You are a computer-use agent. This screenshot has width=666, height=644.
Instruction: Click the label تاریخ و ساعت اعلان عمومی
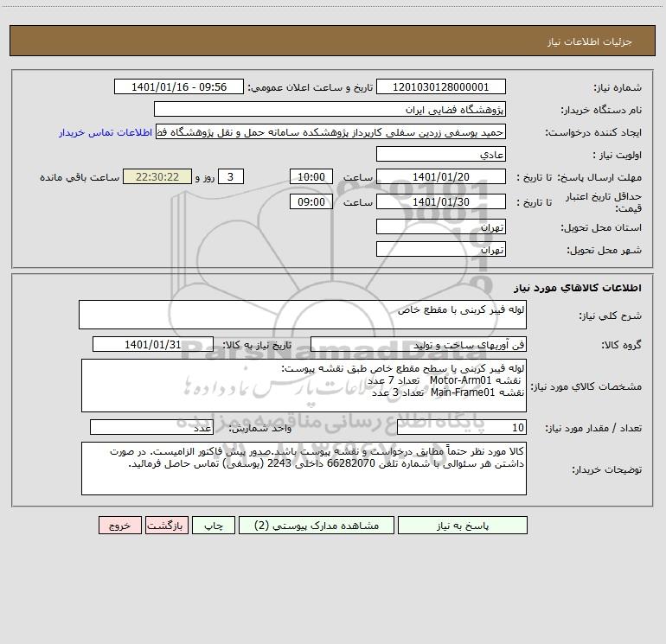pyautogui.click(x=310, y=87)
